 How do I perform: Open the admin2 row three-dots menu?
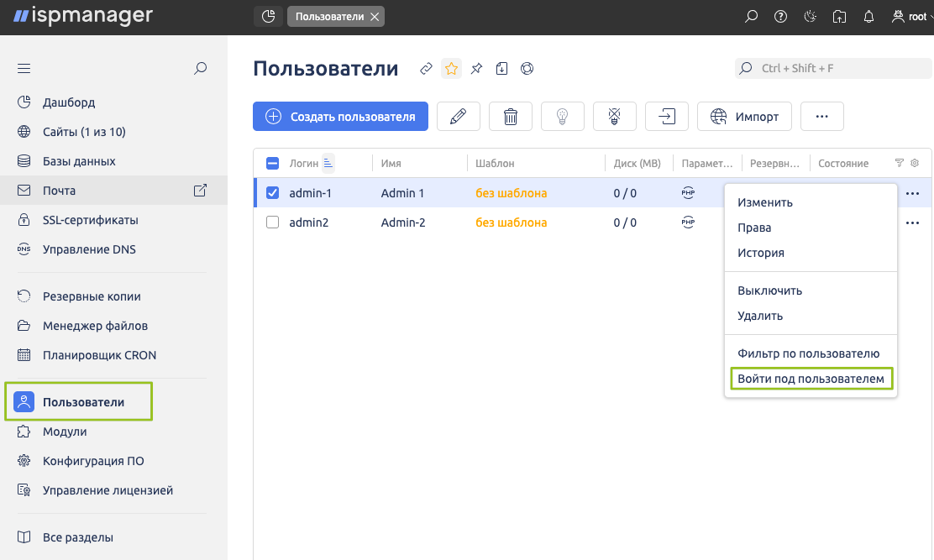[x=912, y=222]
